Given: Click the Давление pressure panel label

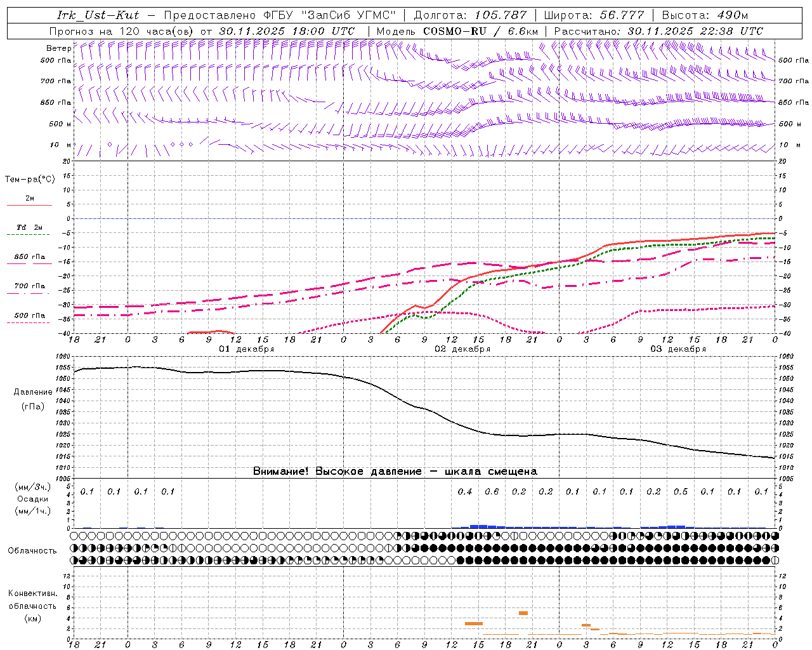Looking at the screenshot, I should pyautogui.click(x=33, y=392).
